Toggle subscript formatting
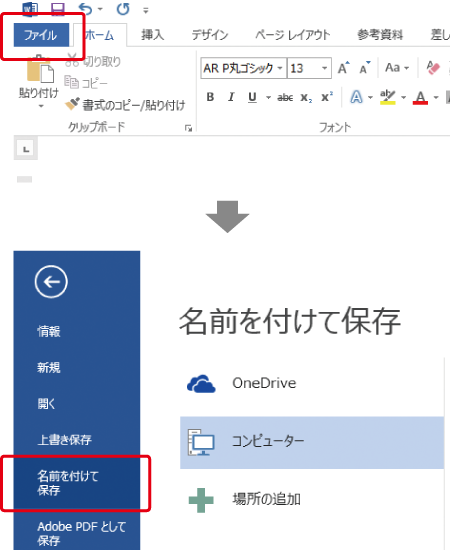 [x=306, y=98]
